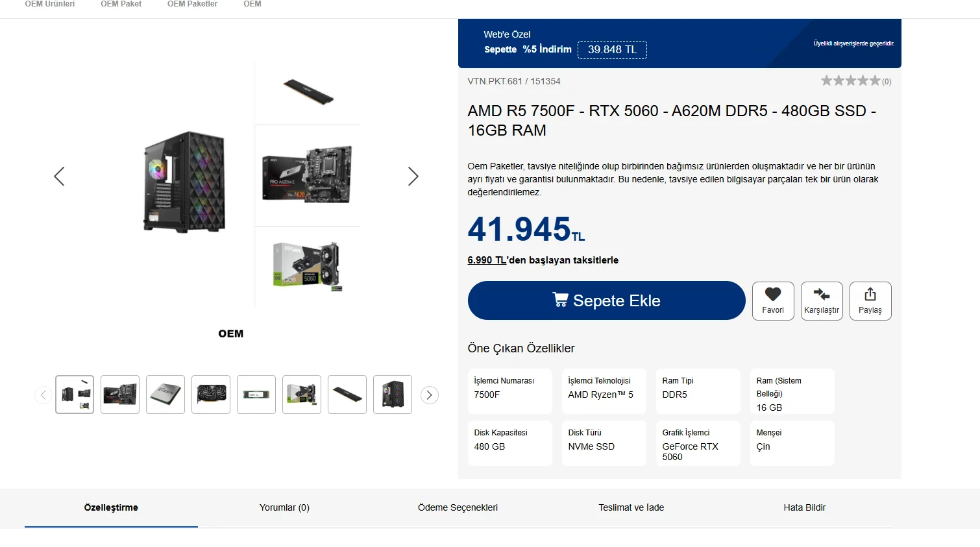Advance the thumbnail strip to the next items
980x547 pixels.
point(430,395)
